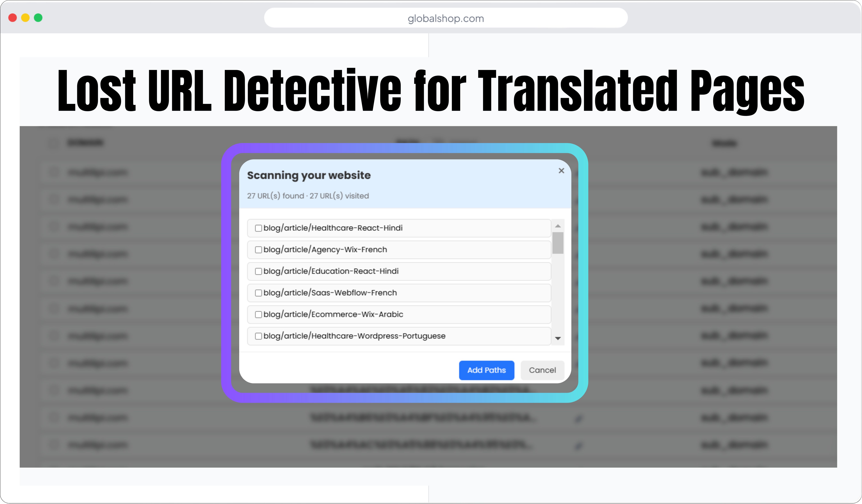
Task: Click the scroll-down arrow in the URL list
Action: point(558,339)
